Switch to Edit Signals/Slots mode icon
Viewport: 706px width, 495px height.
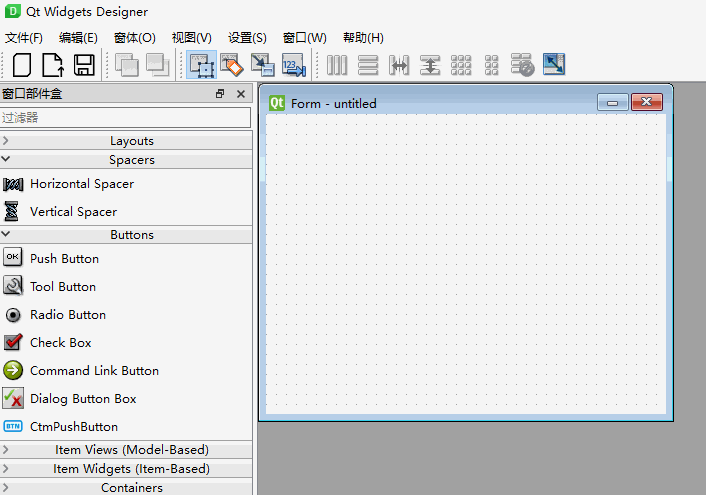click(x=232, y=65)
